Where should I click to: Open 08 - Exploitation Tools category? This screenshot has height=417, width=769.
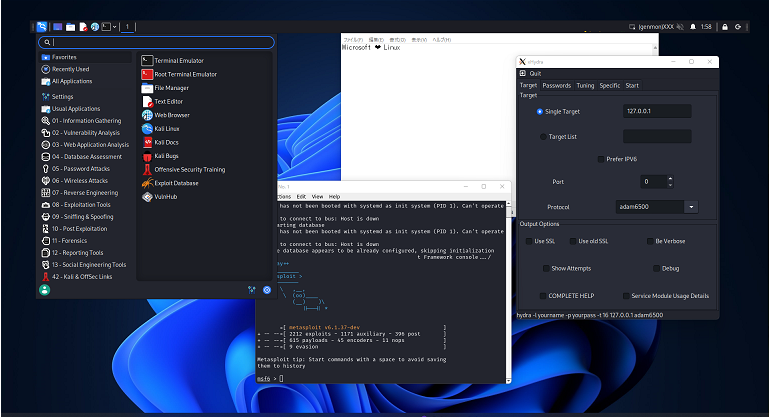86,205
